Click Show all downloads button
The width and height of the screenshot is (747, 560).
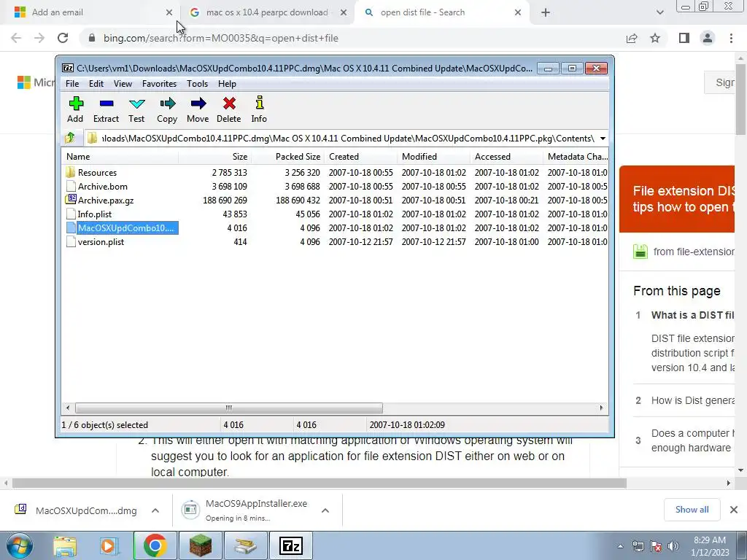pos(692,510)
